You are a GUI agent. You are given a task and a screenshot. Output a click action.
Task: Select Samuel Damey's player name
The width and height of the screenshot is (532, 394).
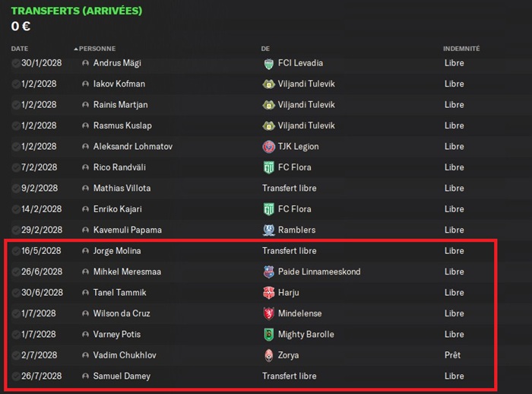[122, 376]
